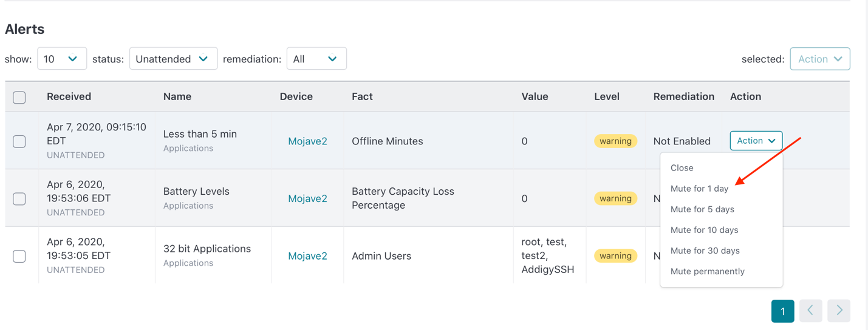Open the remediation All dropdown
The width and height of the screenshot is (868, 330).
tap(316, 59)
